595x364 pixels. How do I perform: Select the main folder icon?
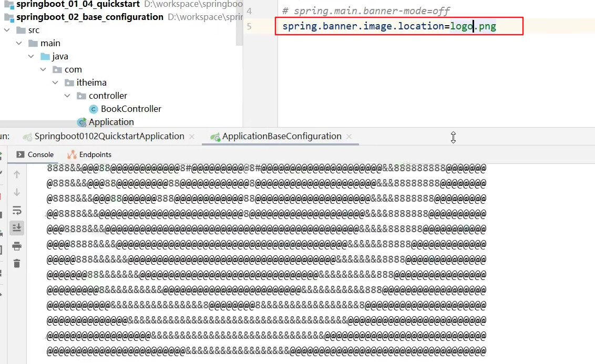pyautogui.click(x=33, y=43)
